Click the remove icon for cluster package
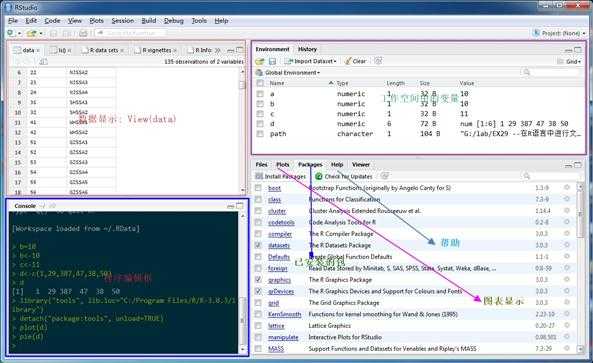The height and width of the screenshot is (363, 593). 567,211
